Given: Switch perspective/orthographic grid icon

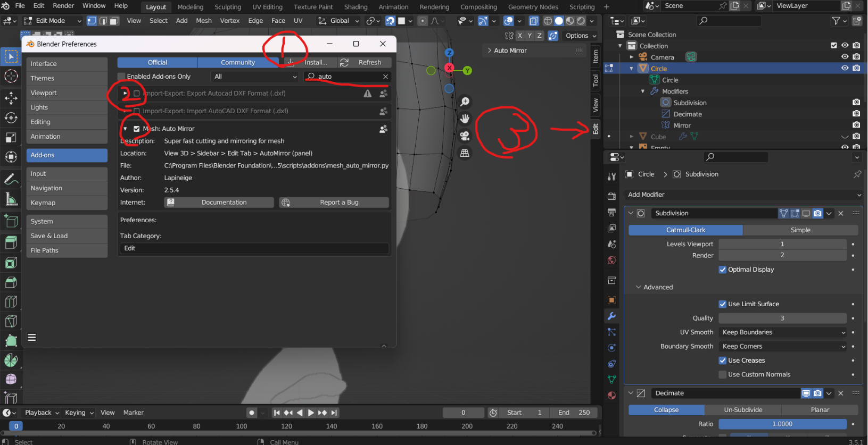Looking at the screenshot, I should (465, 153).
